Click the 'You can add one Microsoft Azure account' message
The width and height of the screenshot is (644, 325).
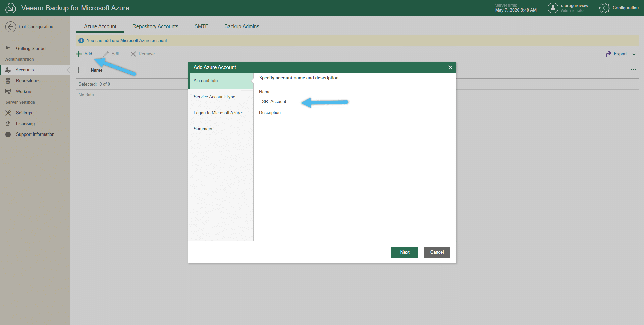coord(127,41)
